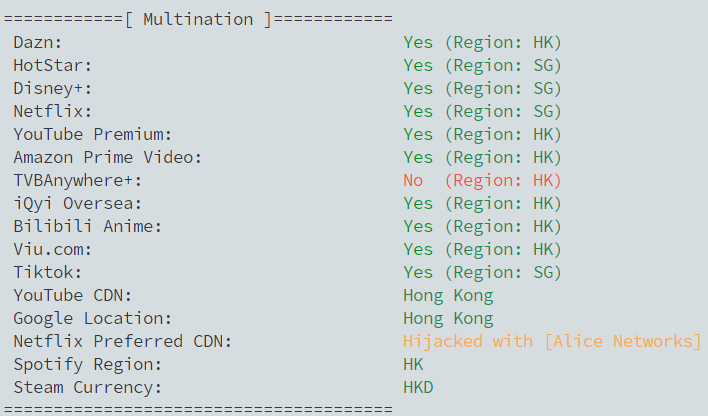
Task: Click the Dazn Yes (Region: HK) result
Action: [482, 42]
